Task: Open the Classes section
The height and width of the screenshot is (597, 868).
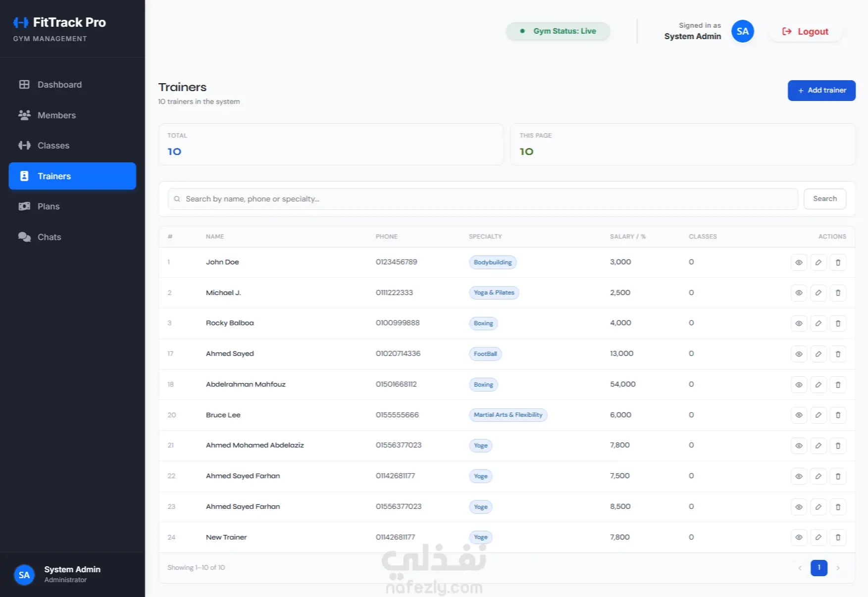Action: point(72,146)
